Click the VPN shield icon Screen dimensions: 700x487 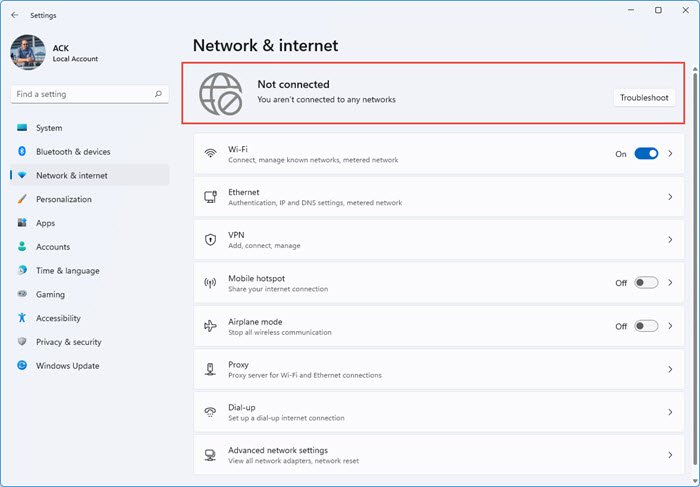(210, 240)
